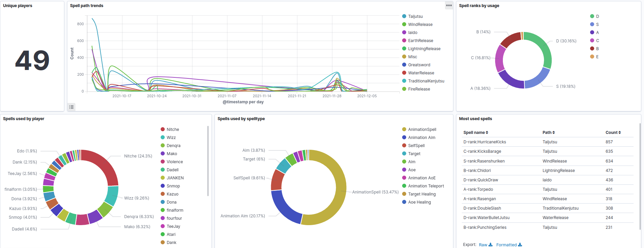Viewport: 644px width, 248px height.
Task: Select rank C in spell ranks legend
Action: pos(598,41)
